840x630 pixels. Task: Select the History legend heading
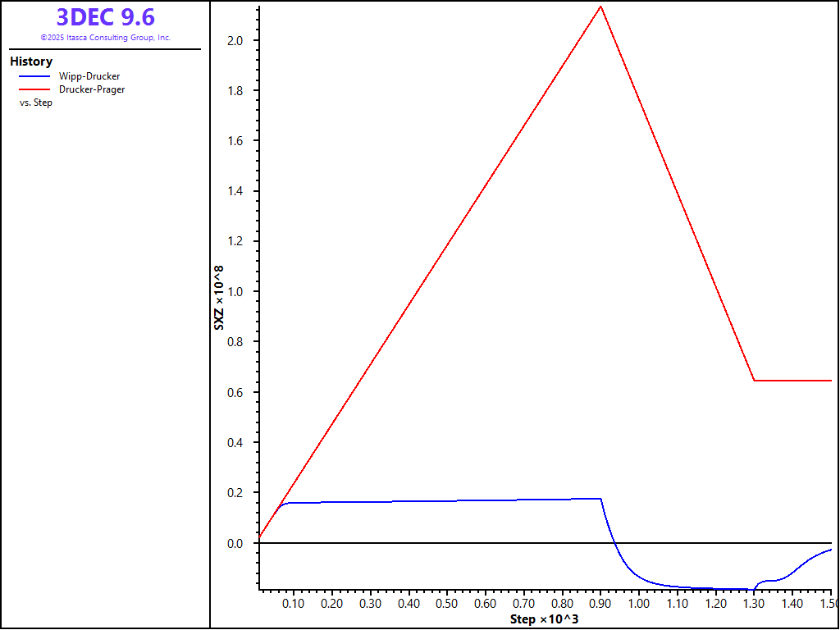[x=31, y=62]
